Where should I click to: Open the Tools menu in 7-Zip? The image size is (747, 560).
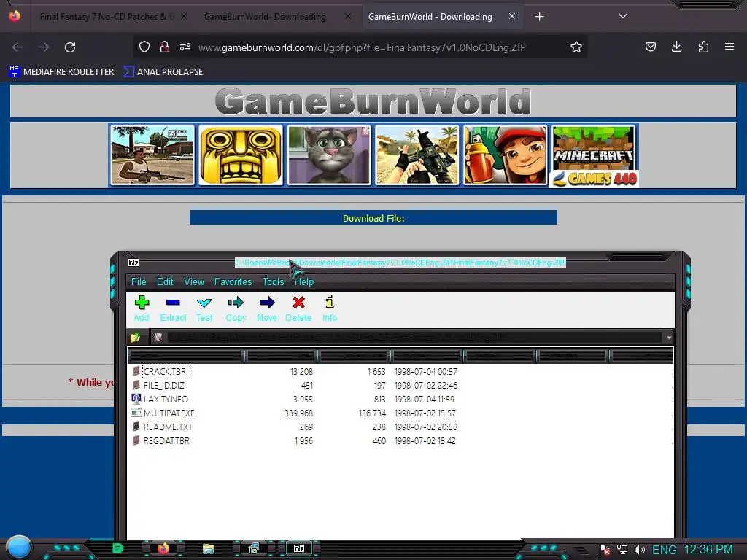click(x=273, y=282)
